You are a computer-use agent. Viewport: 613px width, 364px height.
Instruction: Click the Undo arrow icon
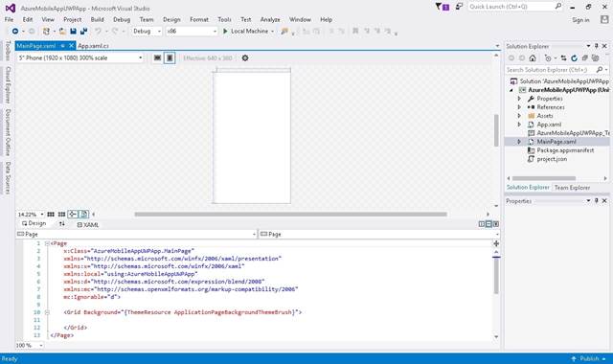coord(98,31)
